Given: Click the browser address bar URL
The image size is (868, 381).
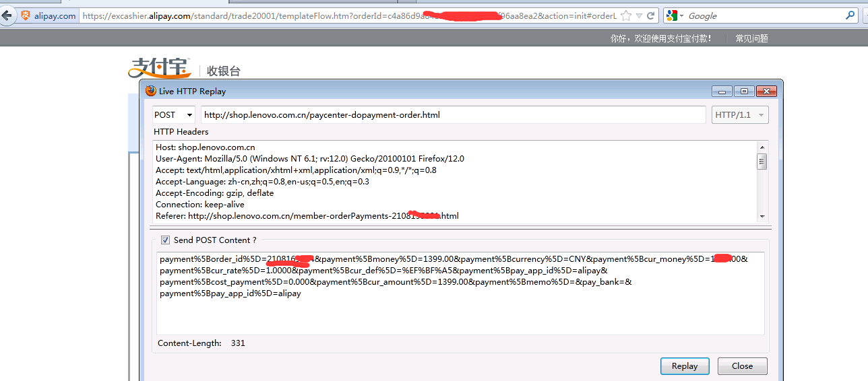Looking at the screenshot, I should pyautogui.click(x=349, y=16).
